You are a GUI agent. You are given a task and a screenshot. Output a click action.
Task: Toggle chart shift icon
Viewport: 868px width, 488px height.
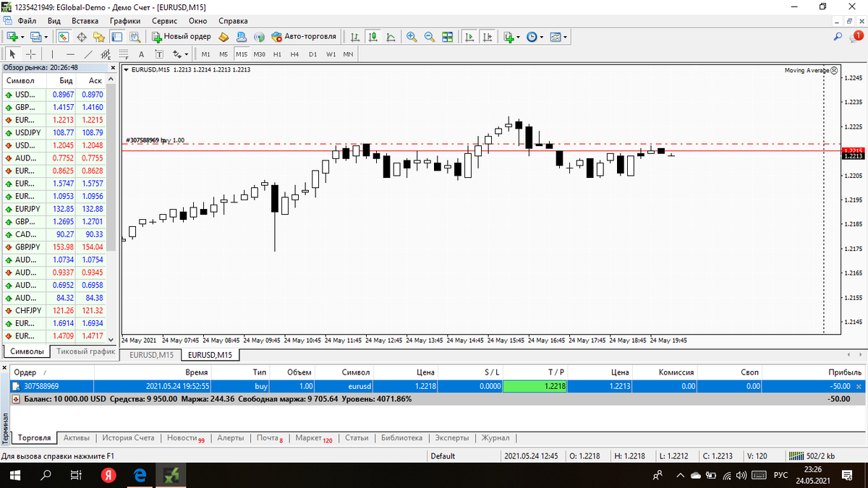click(x=488, y=37)
